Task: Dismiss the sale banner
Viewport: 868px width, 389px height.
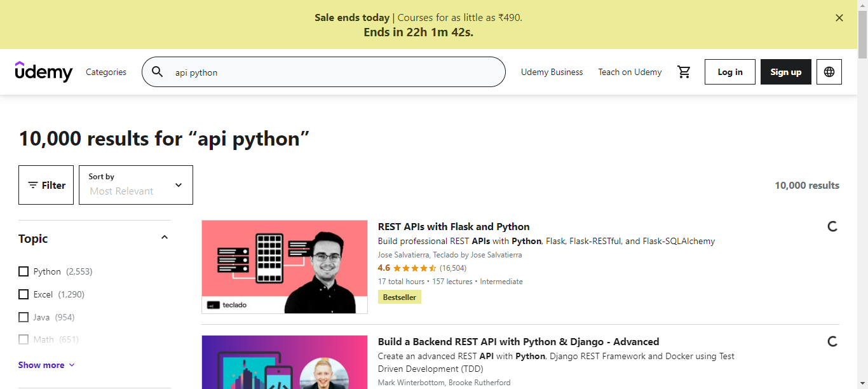Action: pyautogui.click(x=839, y=18)
